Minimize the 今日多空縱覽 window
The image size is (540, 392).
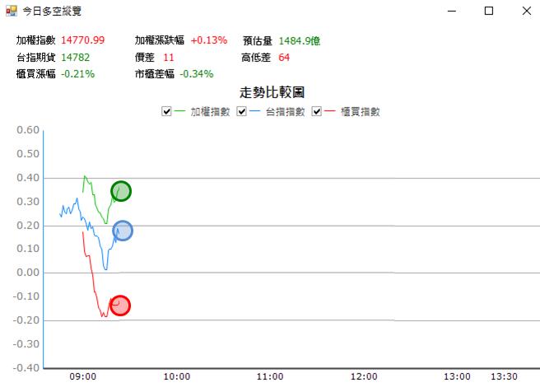coord(451,11)
